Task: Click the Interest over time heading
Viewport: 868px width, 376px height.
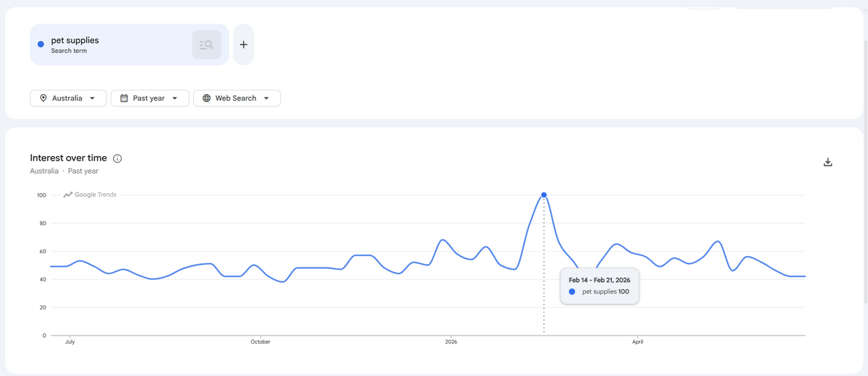Action: point(68,158)
